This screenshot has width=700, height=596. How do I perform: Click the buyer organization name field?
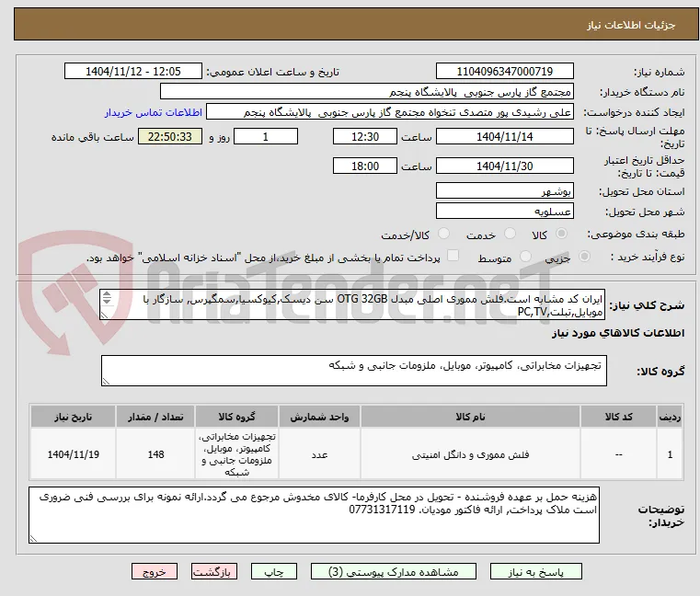pyautogui.click(x=366, y=92)
